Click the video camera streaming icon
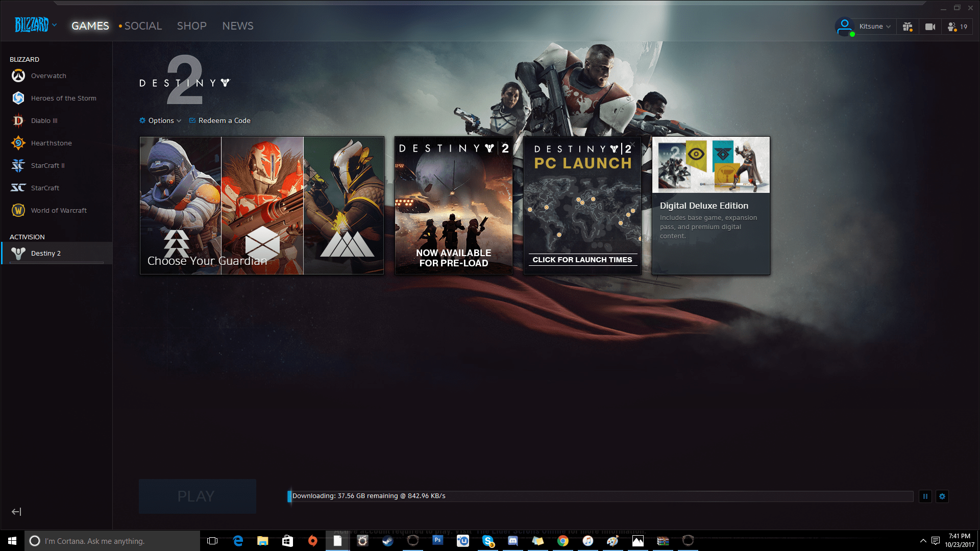The image size is (980, 551). (930, 27)
